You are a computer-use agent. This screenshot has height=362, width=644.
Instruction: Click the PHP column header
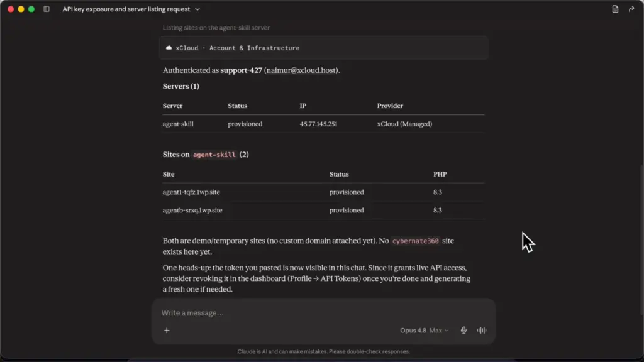(x=440, y=174)
